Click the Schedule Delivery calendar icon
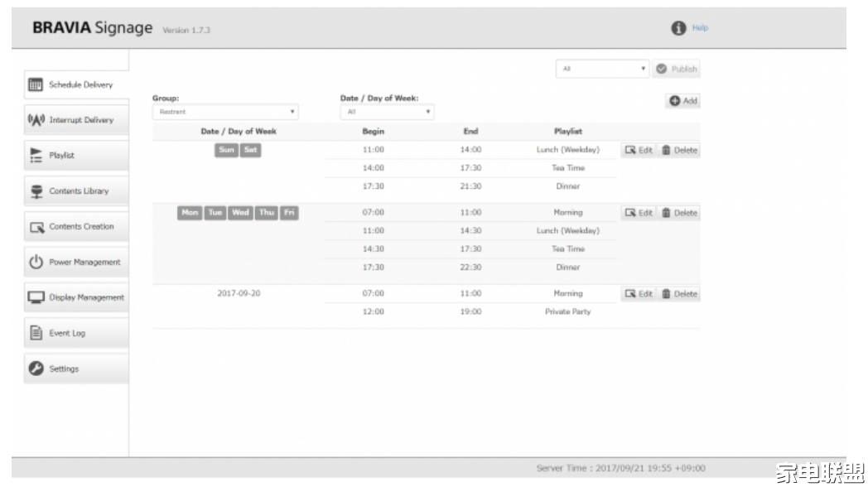868x487 pixels. [x=36, y=84]
